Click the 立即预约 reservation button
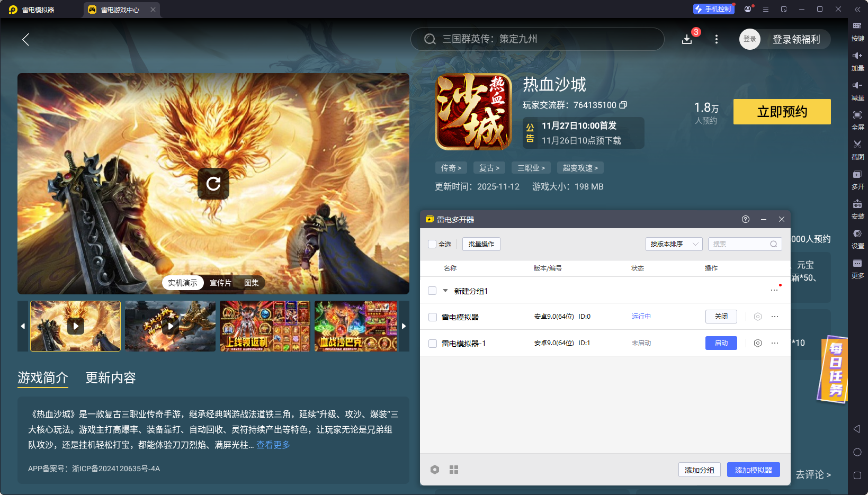868x495 pixels. tap(782, 112)
